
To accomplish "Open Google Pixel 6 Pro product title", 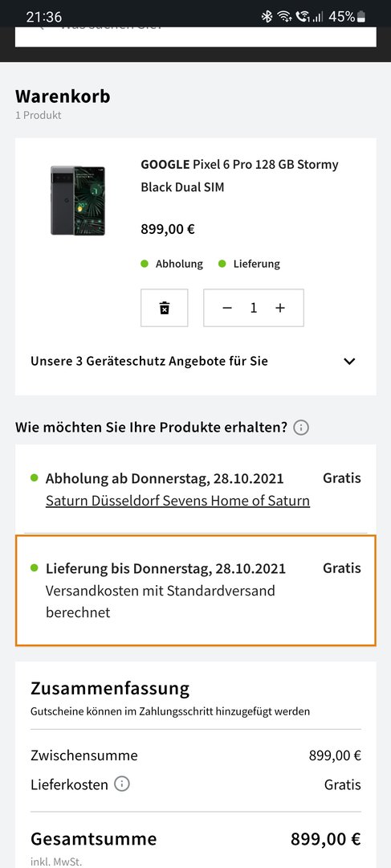I will tap(239, 175).
